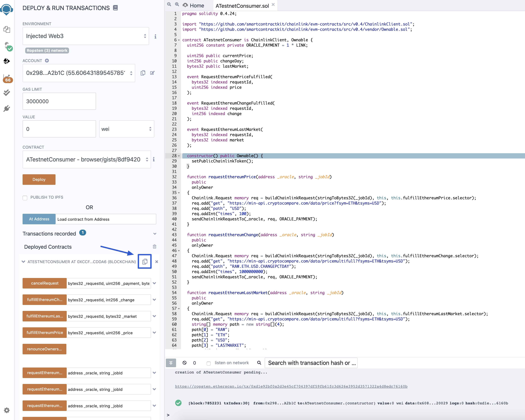Click the zoom in magnifier in editor
525x420 pixels.
click(177, 4)
